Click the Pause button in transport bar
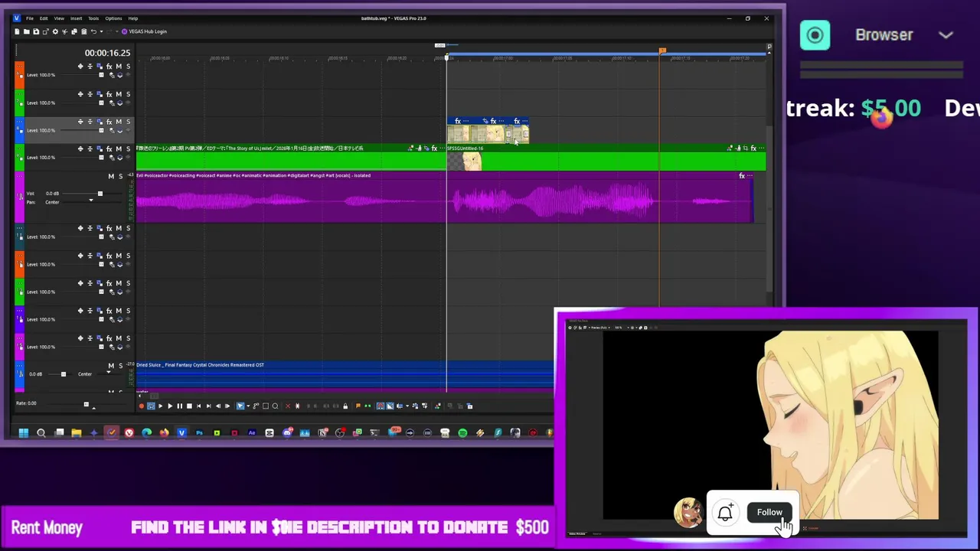 click(180, 406)
